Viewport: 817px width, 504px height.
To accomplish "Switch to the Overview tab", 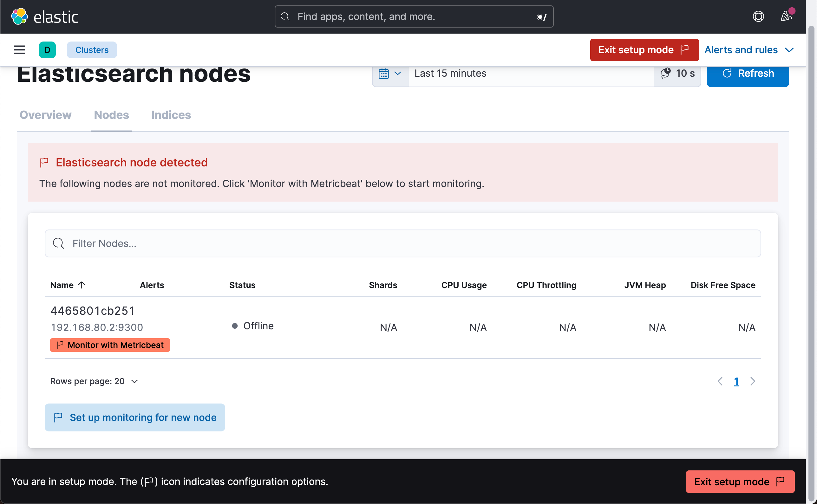I will coord(45,115).
